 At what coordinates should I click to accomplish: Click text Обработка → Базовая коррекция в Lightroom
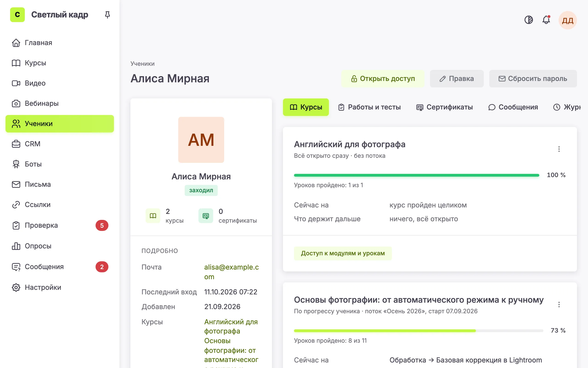pos(466,360)
